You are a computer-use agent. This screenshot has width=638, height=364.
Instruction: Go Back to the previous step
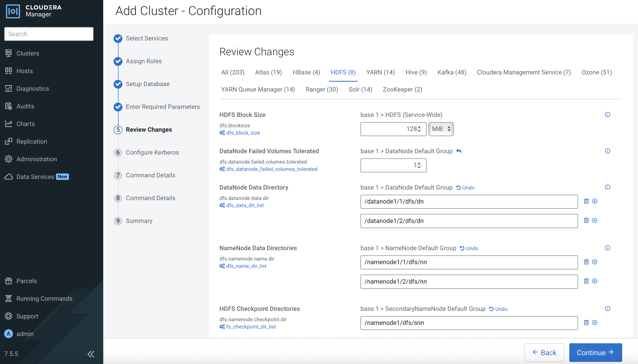click(x=544, y=353)
